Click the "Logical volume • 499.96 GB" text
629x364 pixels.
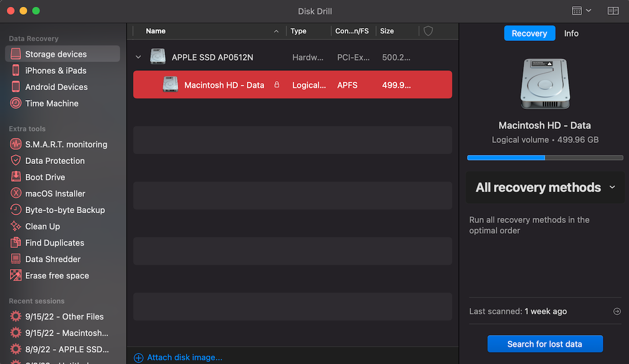tap(545, 140)
